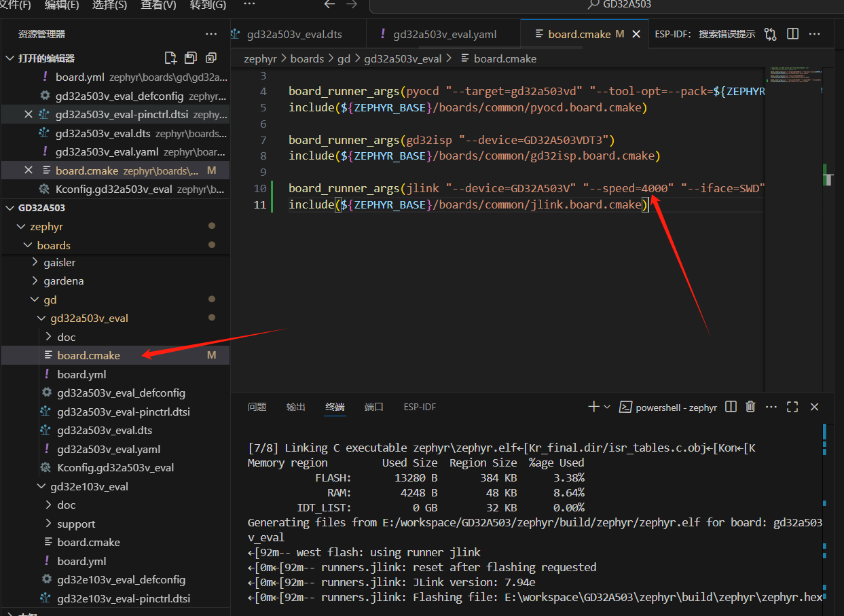This screenshot has height=616, width=844.
Task: Collapse the zephyr folder in tree
Action: [x=21, y=226]
